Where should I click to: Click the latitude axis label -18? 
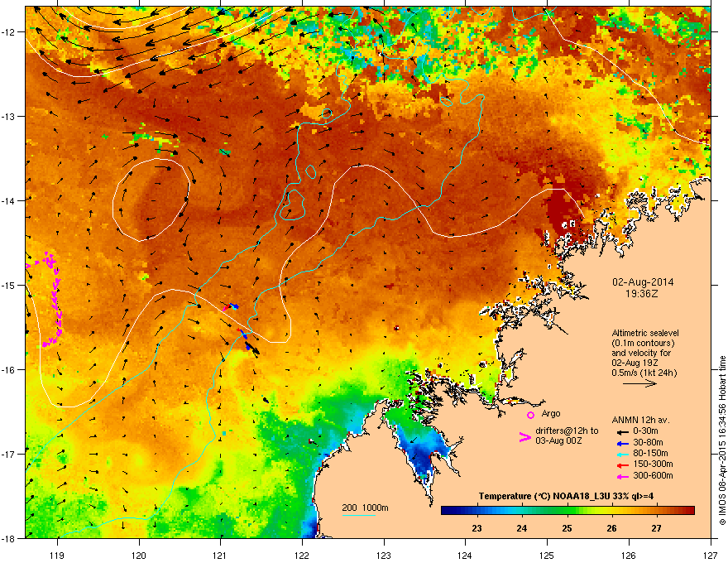(x=9, y=538)
